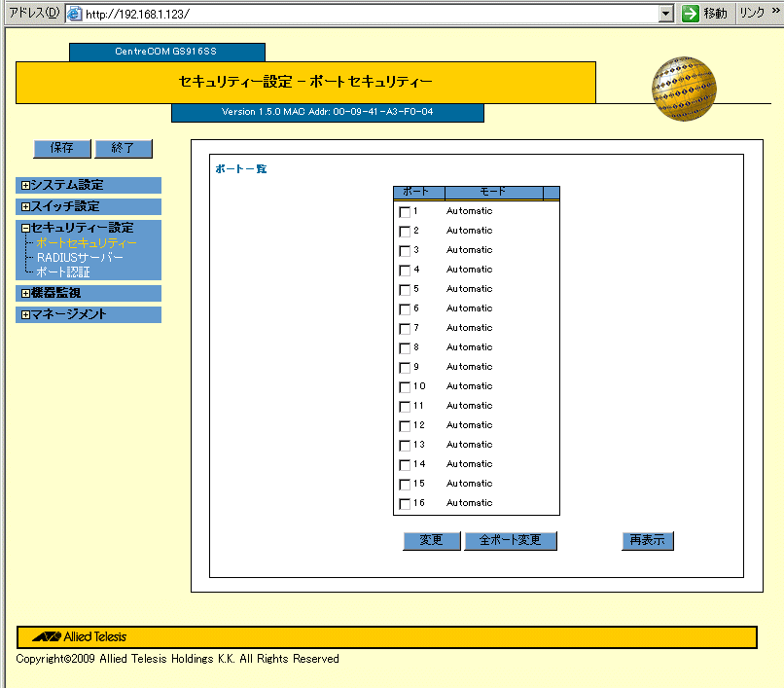Open the RADIUSサーバー menu item

click(80, 258)
